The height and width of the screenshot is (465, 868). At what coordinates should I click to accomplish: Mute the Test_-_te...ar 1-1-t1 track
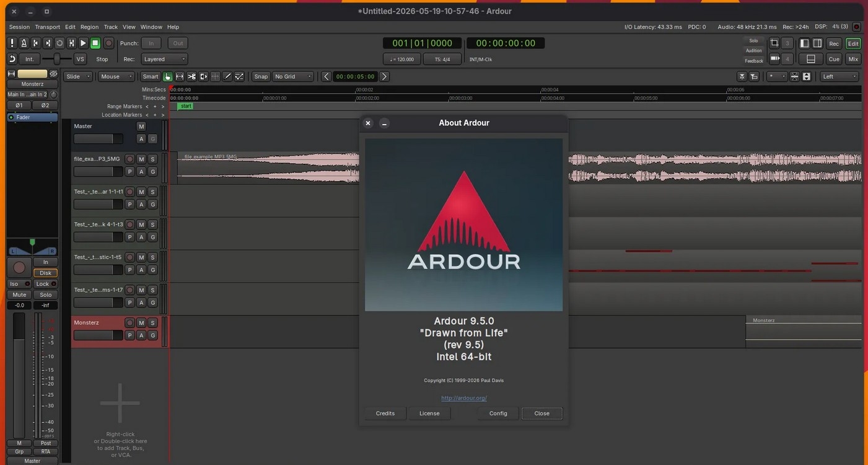click(x=141, y=192)
